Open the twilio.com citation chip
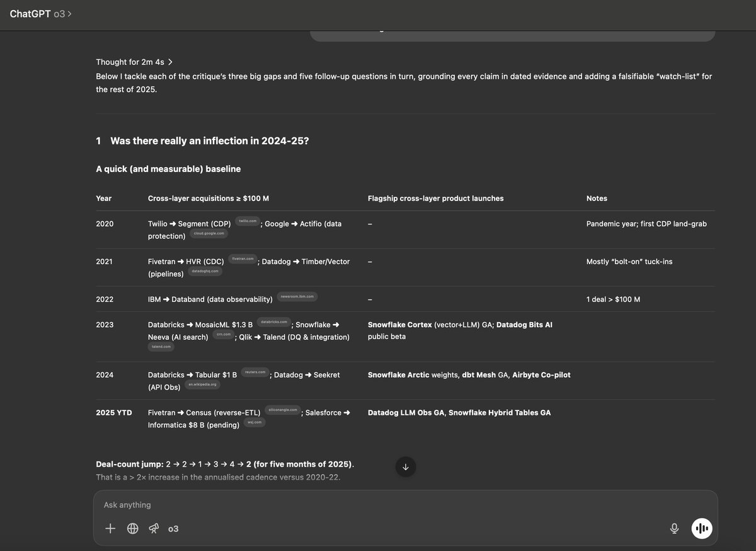 click(248, 221)
